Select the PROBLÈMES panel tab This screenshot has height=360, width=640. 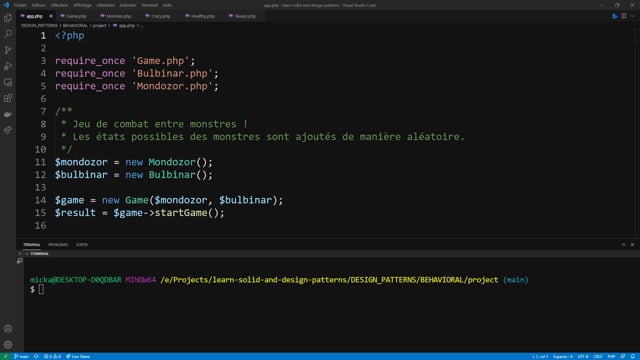[x=58, y=244]
